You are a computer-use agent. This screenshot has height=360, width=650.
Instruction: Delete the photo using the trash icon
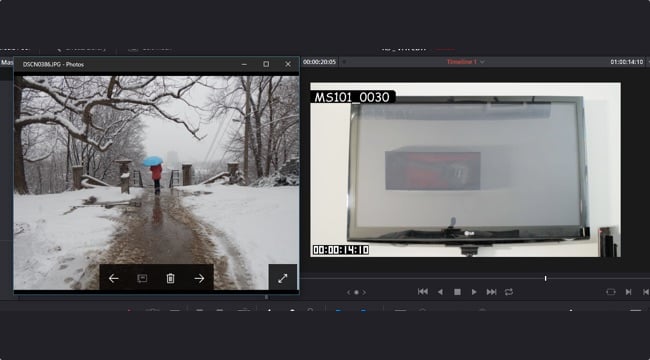point(170,279)
